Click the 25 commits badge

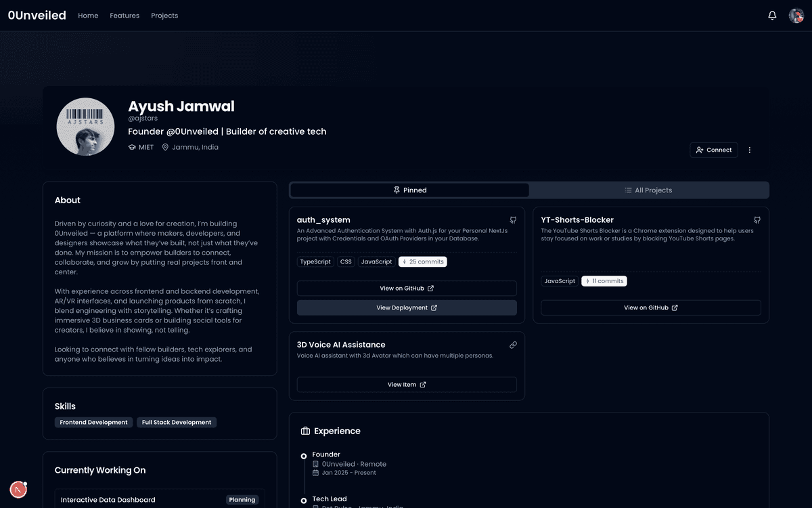(422, 261)
